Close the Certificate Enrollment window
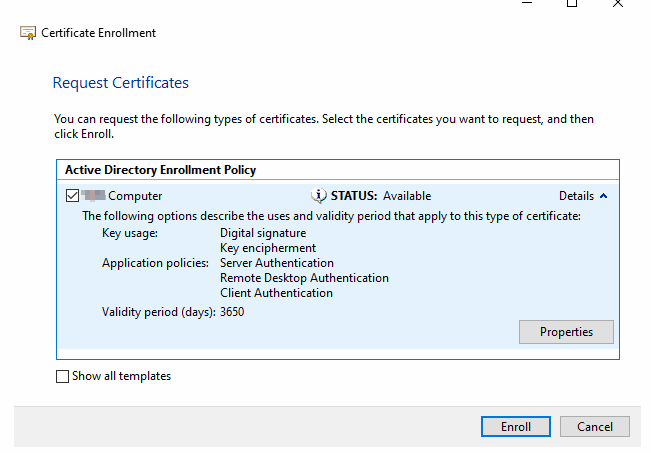 [x=618, y=4]
